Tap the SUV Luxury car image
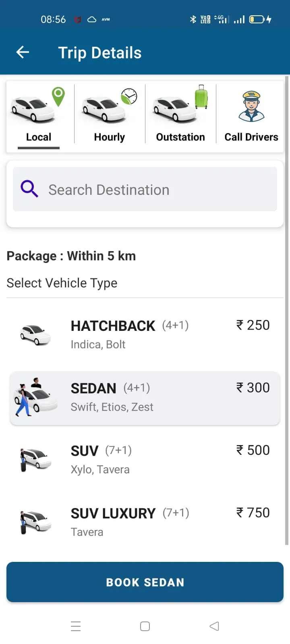This screenshot has height=644, width=290. 35,522
